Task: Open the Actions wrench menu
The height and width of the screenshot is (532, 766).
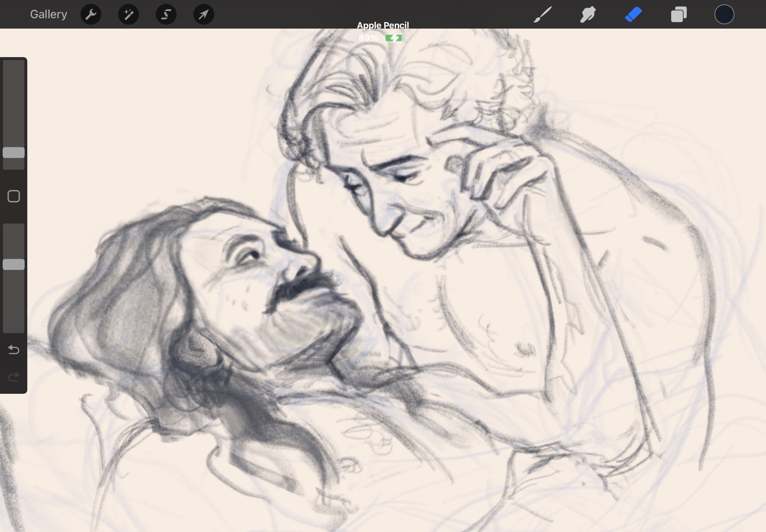Action: (x=91, y=15)
